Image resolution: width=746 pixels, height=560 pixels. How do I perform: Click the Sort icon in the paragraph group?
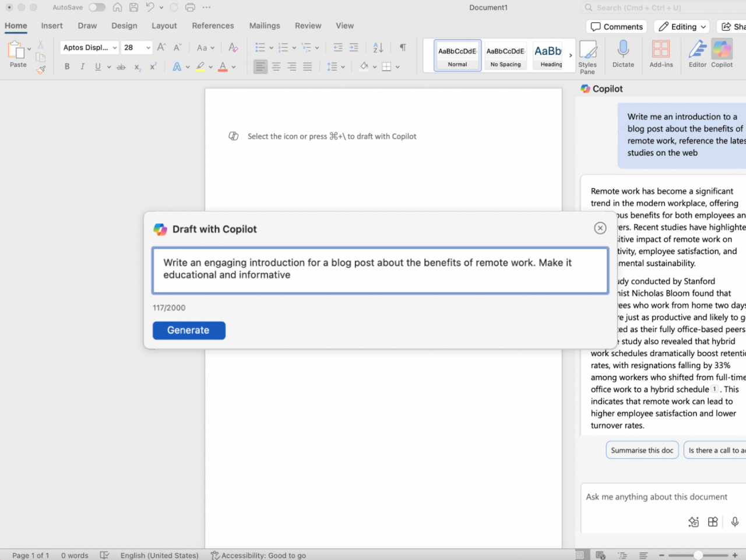377,47
